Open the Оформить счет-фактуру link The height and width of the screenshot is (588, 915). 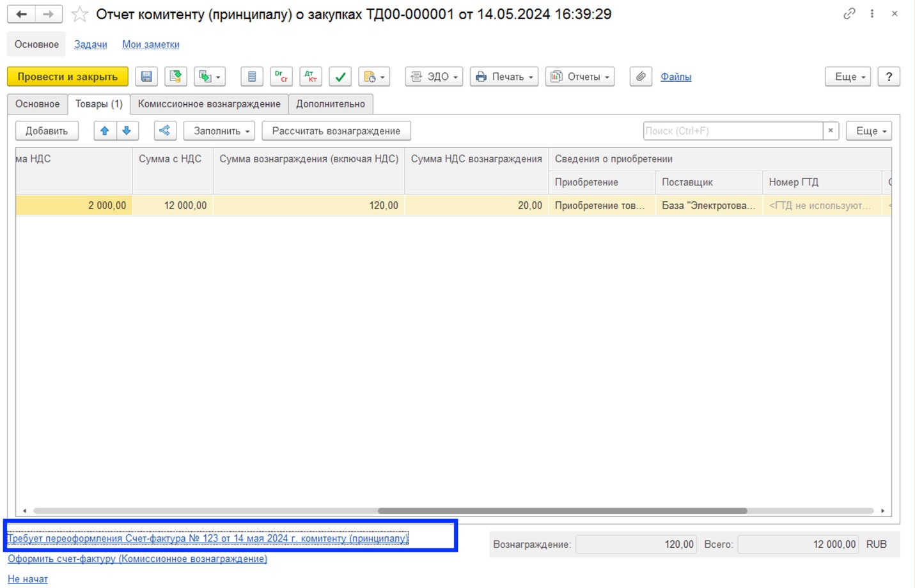tap(137, 559)
